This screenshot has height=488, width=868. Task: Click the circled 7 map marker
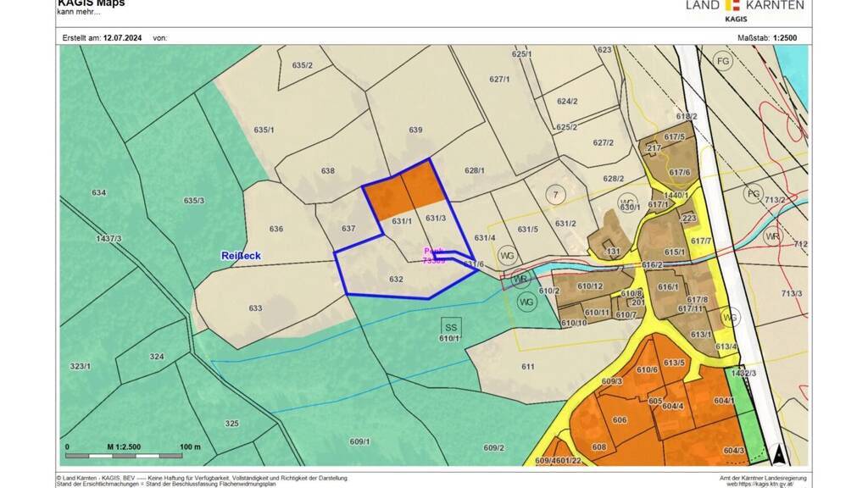pos(555,195)
